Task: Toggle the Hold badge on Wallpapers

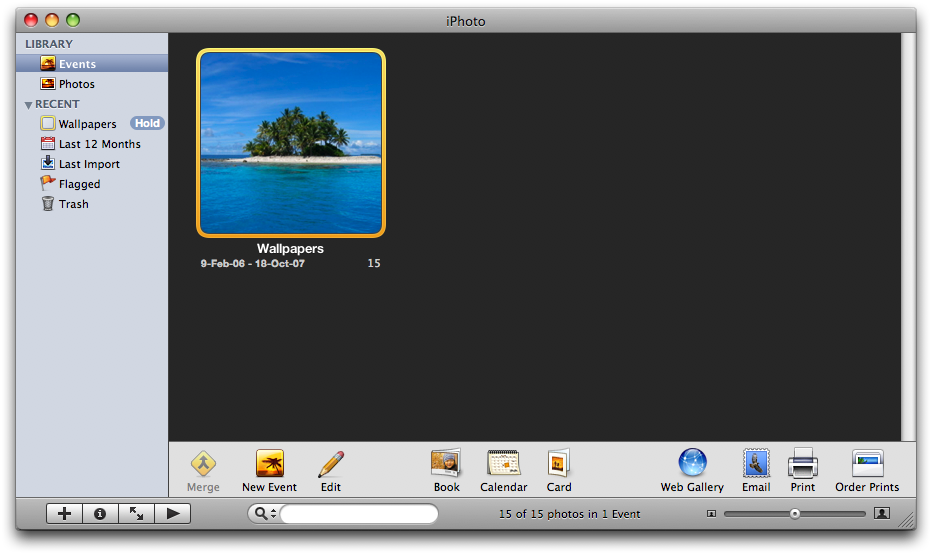Action: point(148,124)
